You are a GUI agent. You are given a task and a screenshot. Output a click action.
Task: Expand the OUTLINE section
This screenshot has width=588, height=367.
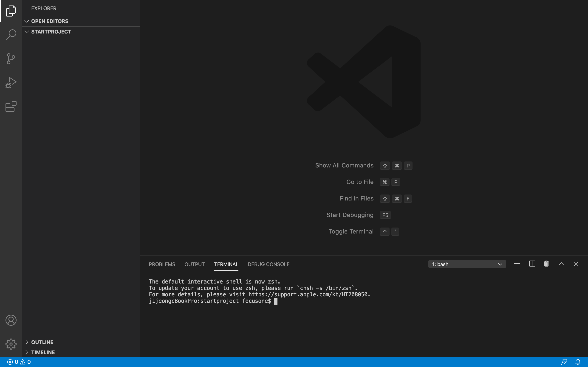42,342
